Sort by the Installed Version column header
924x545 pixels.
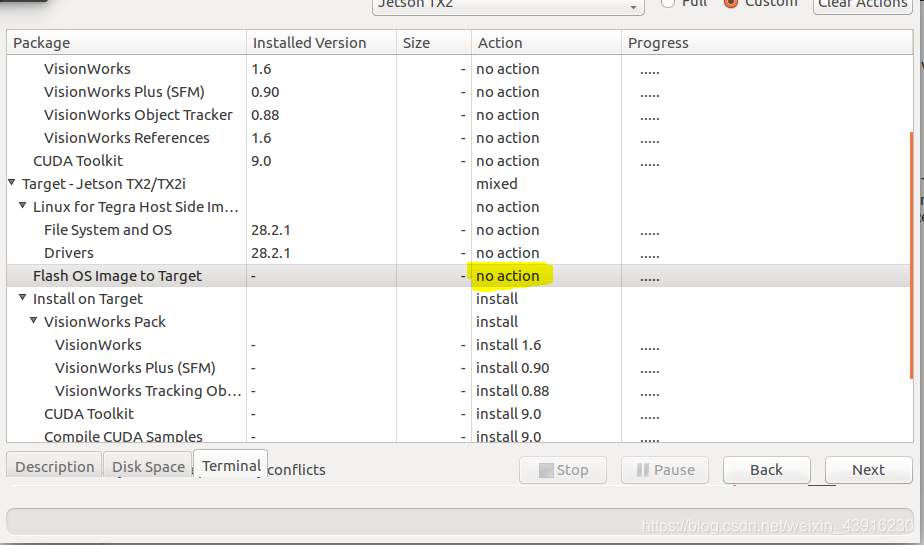(x=321, y=42)
